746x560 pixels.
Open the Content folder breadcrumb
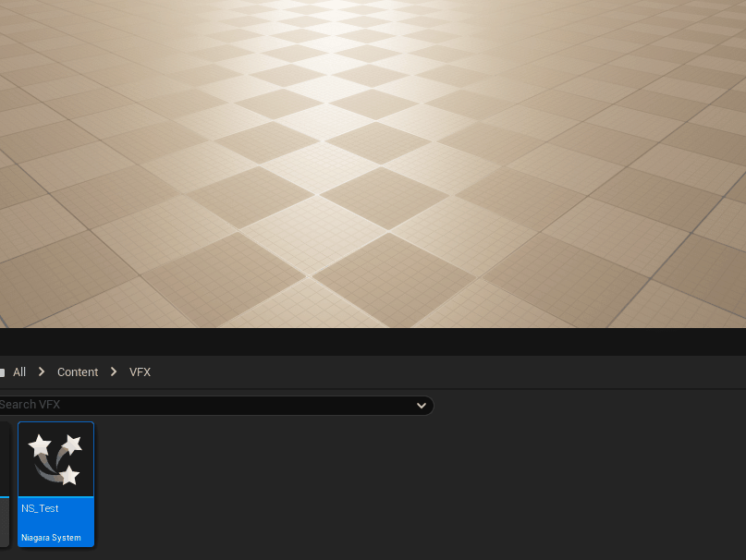click(x=78, y=372)
